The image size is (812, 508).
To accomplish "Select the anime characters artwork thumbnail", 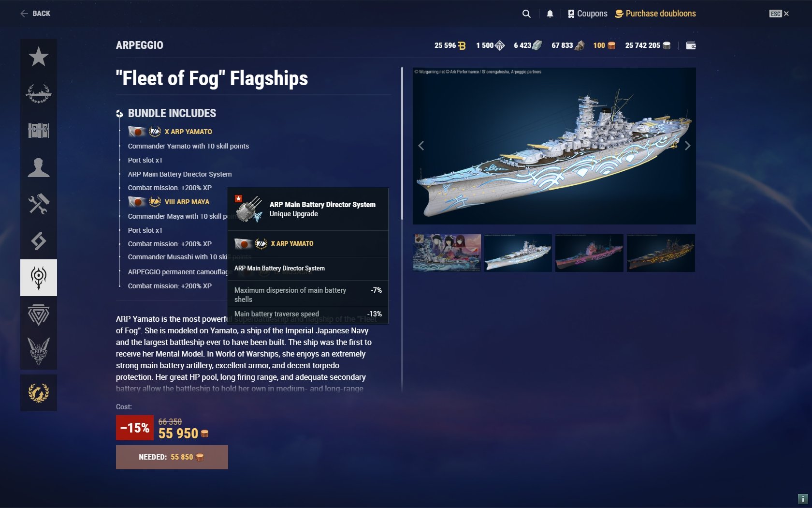I will [447, 253].
